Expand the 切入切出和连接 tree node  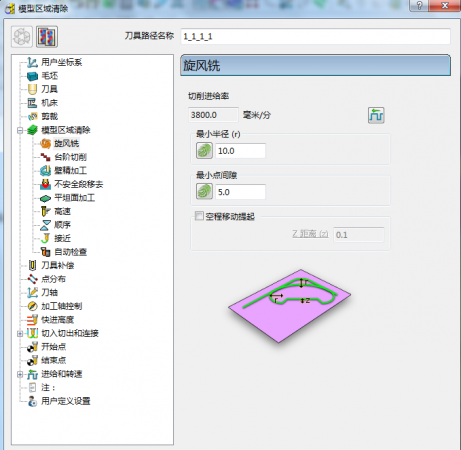coord(20,333)
